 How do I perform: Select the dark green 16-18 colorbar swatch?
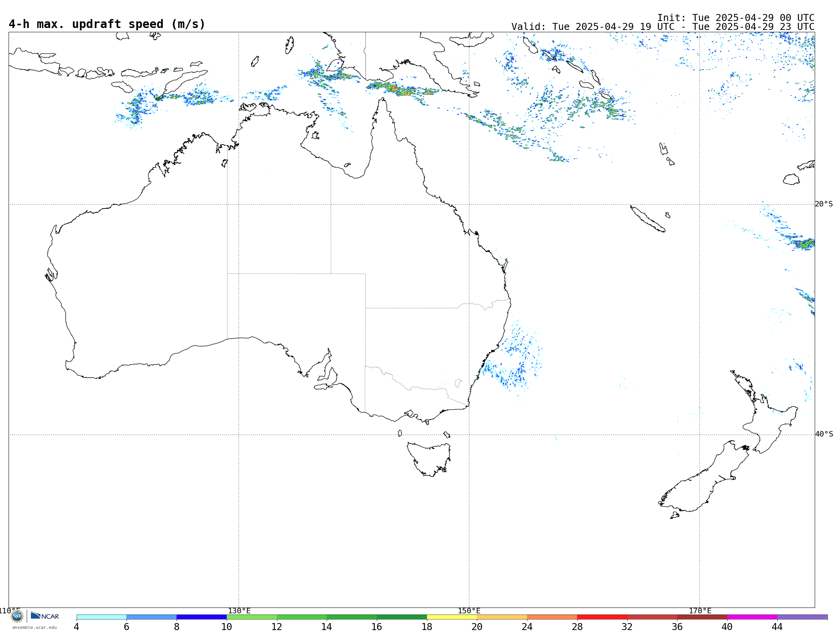[402, 617]
